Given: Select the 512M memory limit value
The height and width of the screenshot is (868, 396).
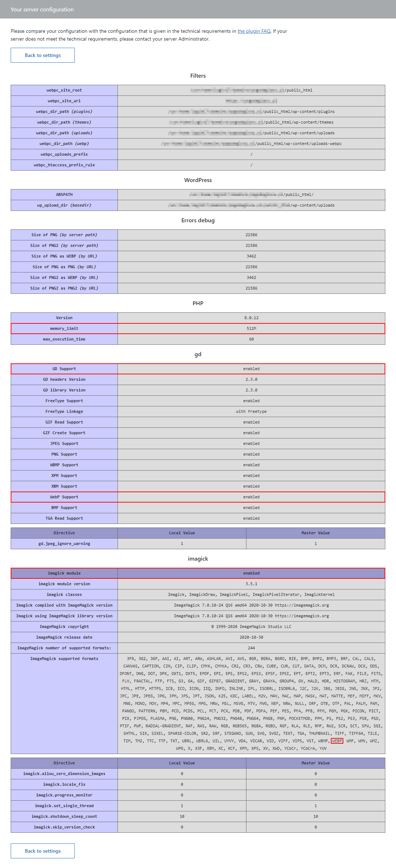Looking at the screenshot, I should (251, 329).
